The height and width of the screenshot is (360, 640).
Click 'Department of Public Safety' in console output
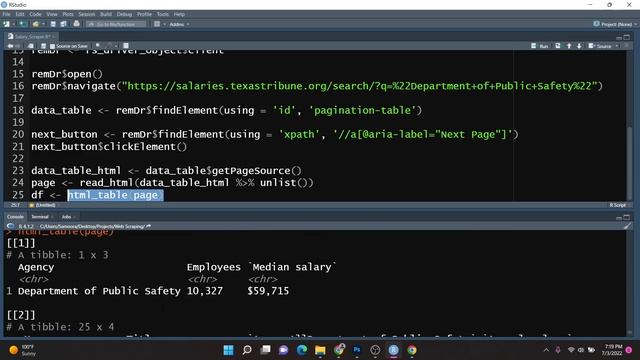(99, 291)
